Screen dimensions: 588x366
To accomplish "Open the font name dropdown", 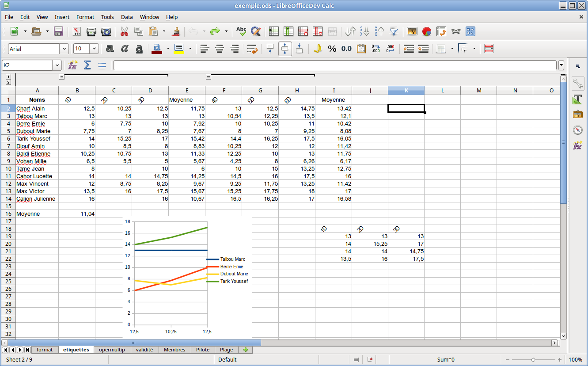I will 64,49.
